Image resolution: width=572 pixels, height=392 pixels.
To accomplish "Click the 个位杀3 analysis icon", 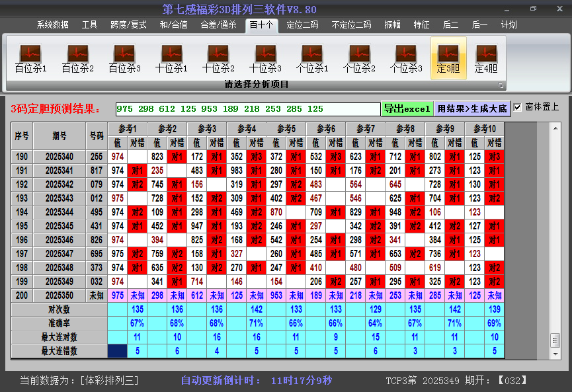I will pyautogui.click(x=406, y=58).
